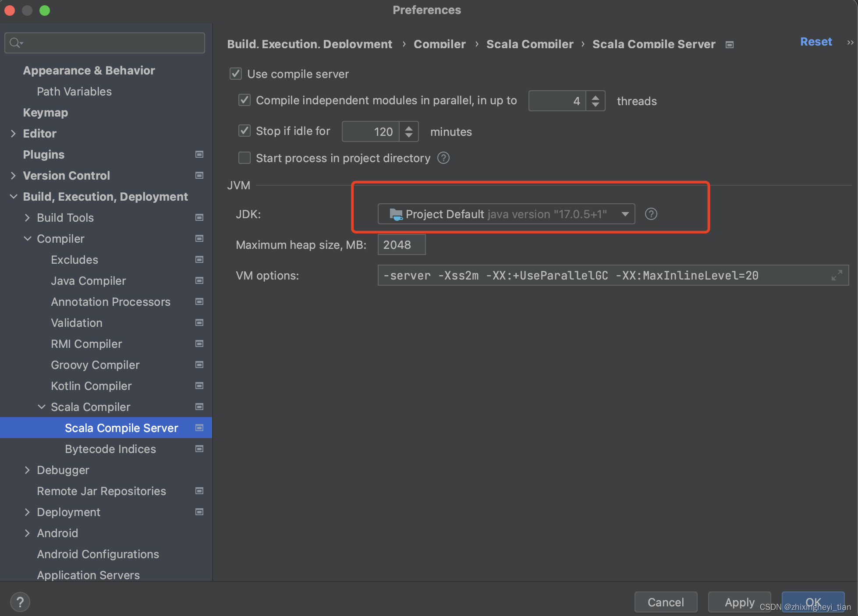
Task: Expand the Version Control node
Action: 13,176
